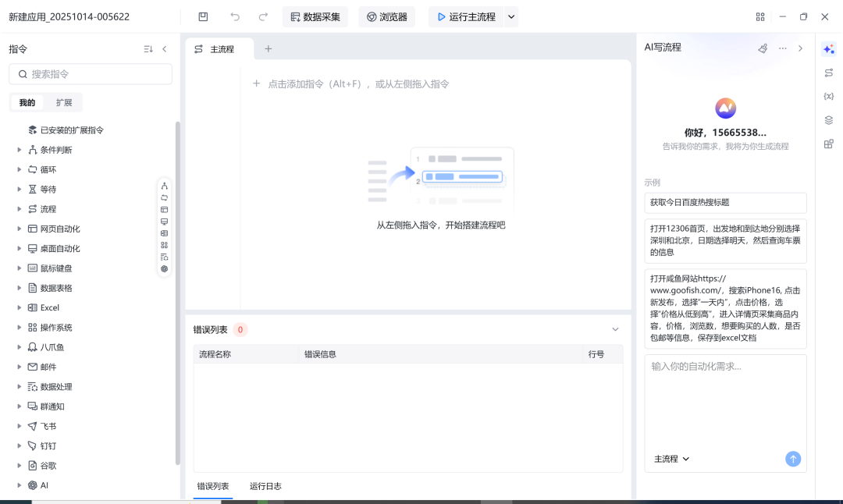
Task: Select the 我的 commands toggle
Action: [x=27, y=103]
